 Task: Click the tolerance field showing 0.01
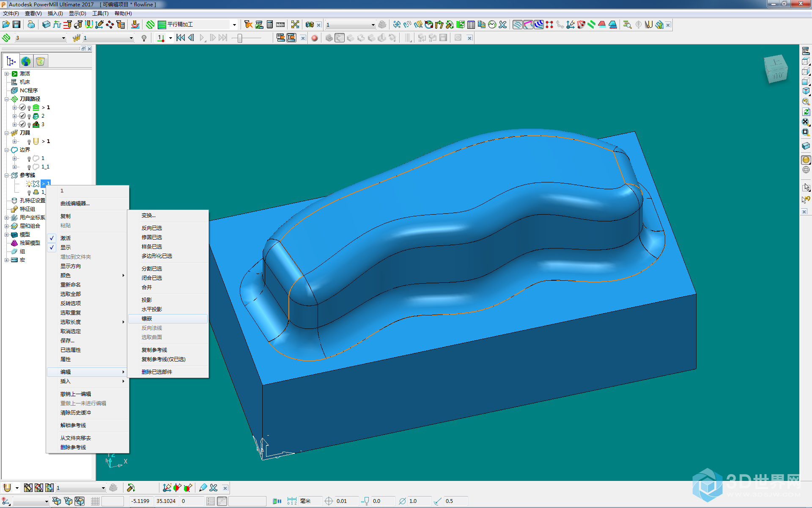[x=346, y=501]
